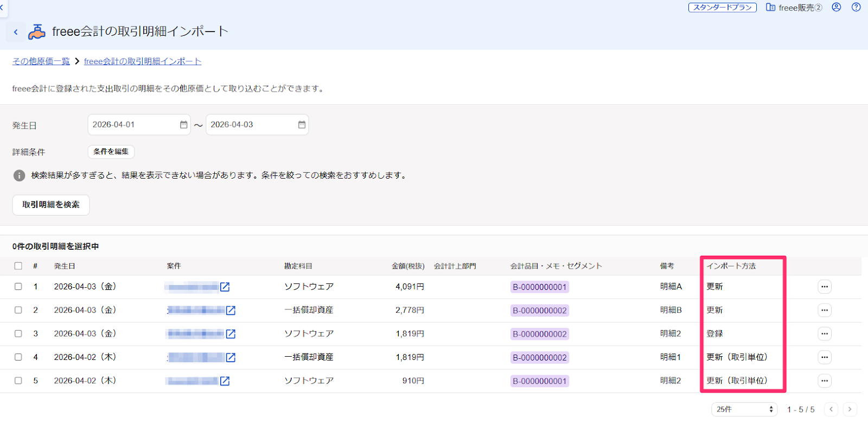Click tag B-0000000002 in row 4
The width and height of the screenshot is (868, 430).
coord(540,358)
